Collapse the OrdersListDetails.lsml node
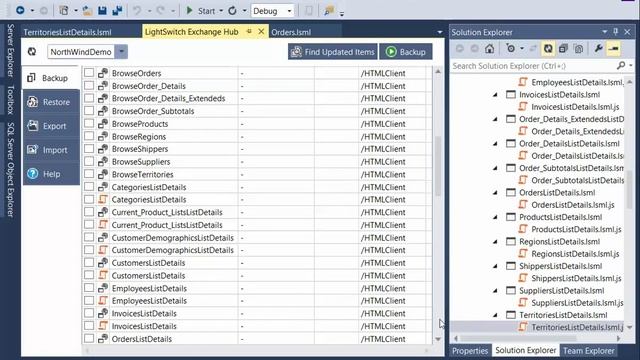640x360 pixels. coord(495,193)
